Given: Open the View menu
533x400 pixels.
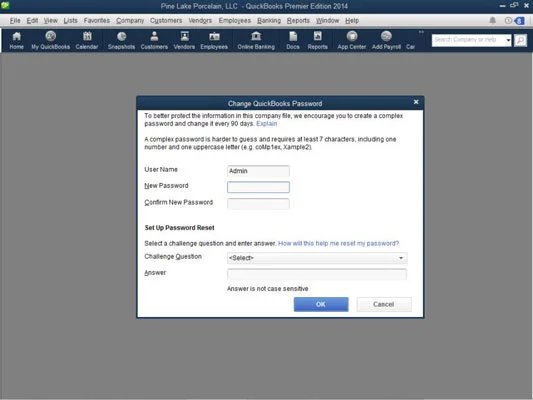Looking at the screenshot, I should click(x=51, y=20).
